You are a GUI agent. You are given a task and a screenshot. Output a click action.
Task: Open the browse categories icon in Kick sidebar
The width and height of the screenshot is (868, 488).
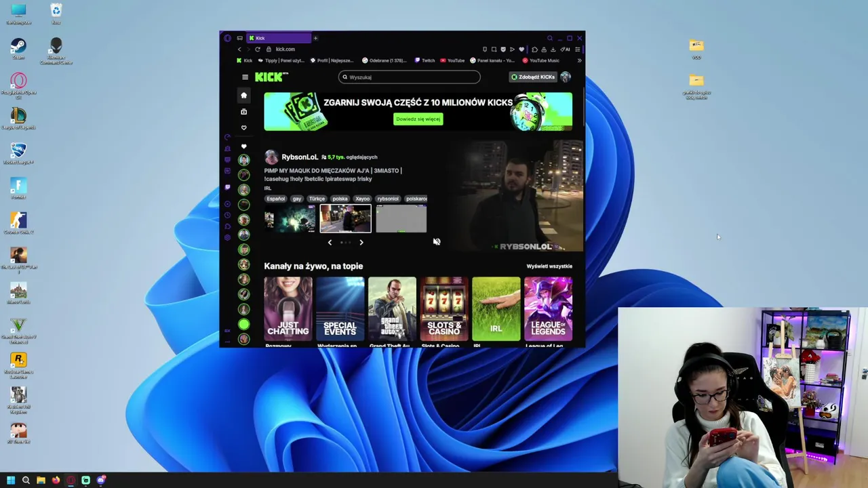point(244,111)
